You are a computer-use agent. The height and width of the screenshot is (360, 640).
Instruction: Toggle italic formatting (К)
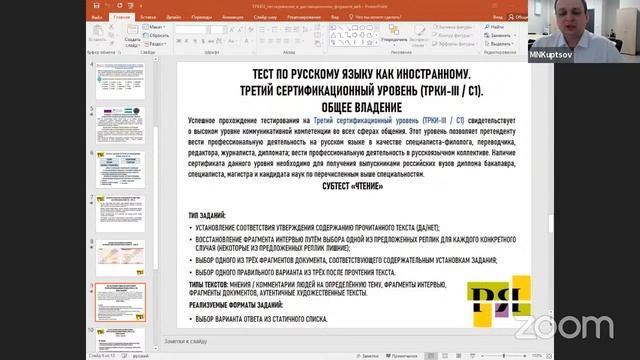pos(187,41)
